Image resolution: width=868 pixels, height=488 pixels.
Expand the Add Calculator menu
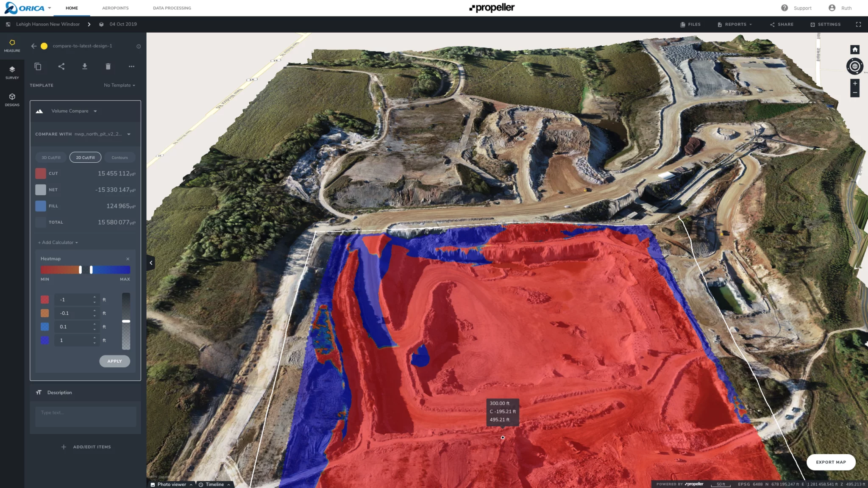[58, 243]
